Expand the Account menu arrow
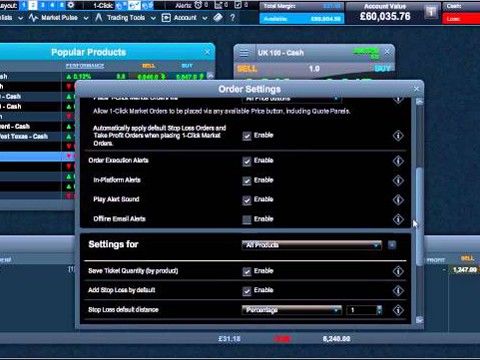Image resolution: width=480 pixels, height=360 pixels. point(205,18)
